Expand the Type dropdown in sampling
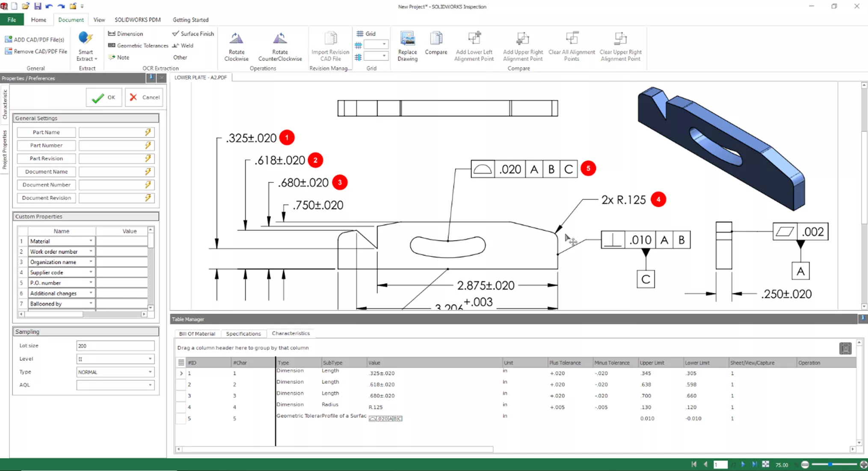 pyautogui.click(x=149, y=371)
